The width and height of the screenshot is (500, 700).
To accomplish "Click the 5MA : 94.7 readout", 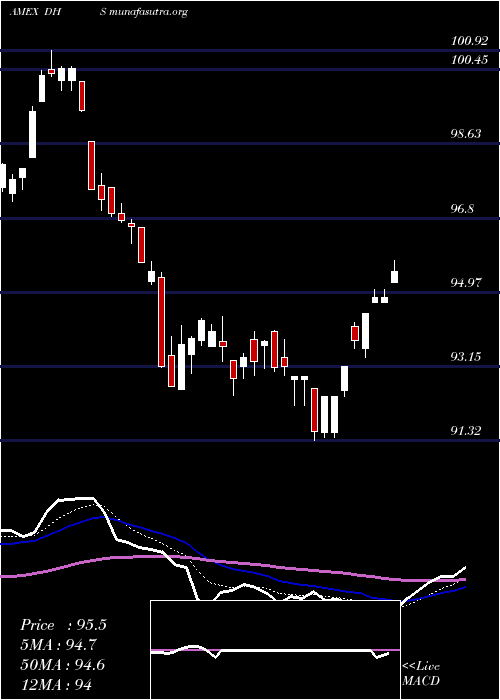I will (x=58, y=645).
